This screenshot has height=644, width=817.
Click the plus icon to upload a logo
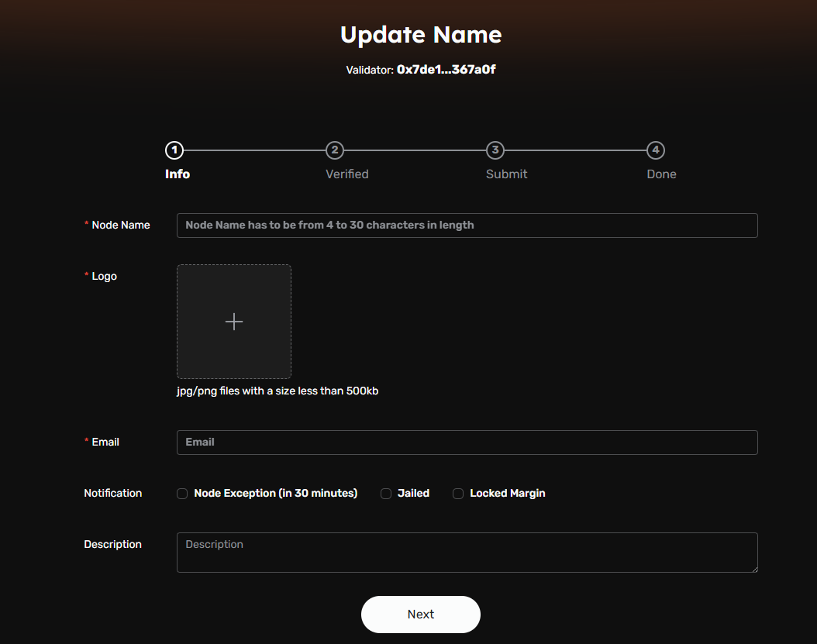234,321
